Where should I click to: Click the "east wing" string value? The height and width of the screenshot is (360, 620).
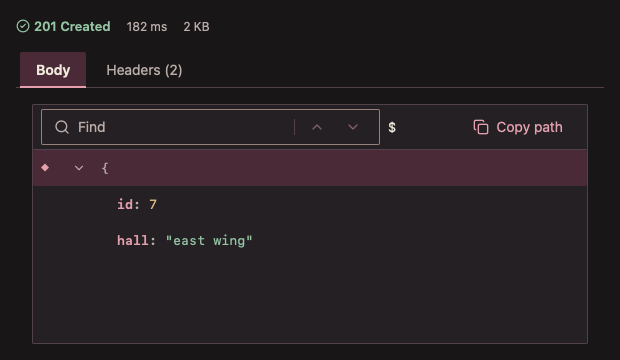209,241
